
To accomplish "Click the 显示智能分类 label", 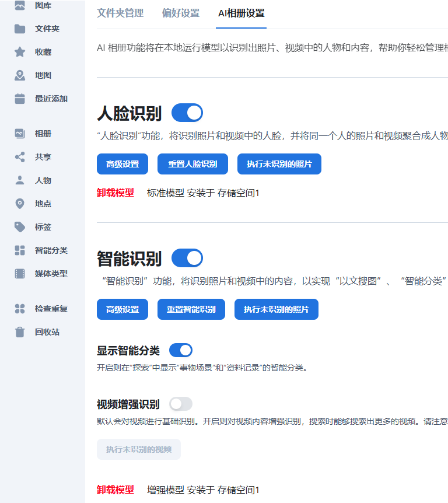I will [128, 351].
